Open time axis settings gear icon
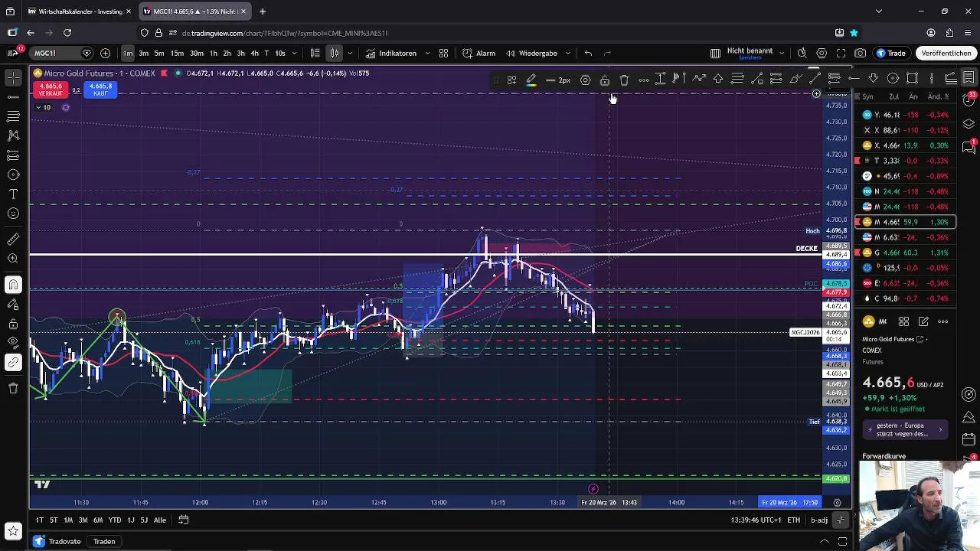Screen dimensions: 980x551 click(837, 503)
